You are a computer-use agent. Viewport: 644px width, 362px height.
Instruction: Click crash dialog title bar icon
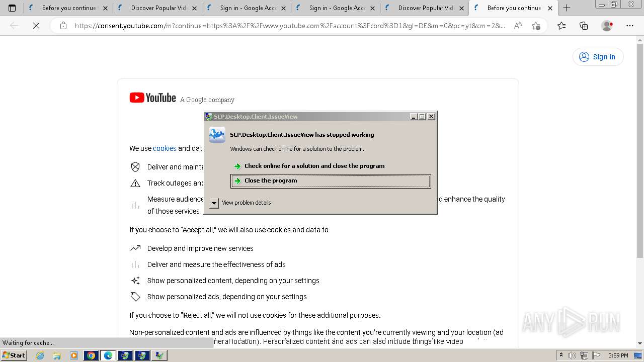tap(209, 117)
